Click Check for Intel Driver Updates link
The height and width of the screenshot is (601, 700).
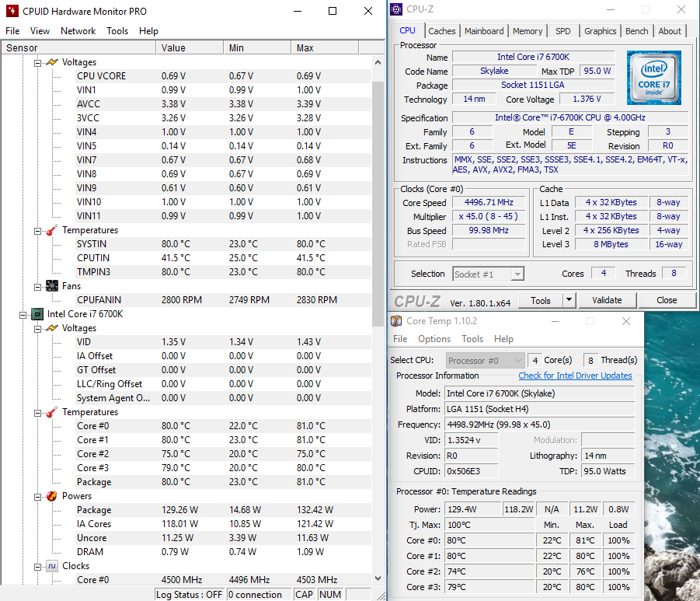[x=575, y=376]
